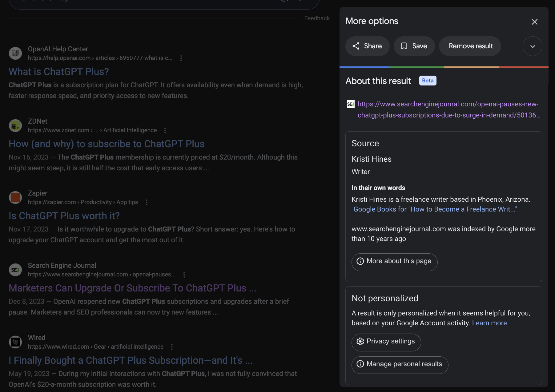
Task: Click the bookmark icon in Save button
Action: pyautogui.click(x=404, y=46)
